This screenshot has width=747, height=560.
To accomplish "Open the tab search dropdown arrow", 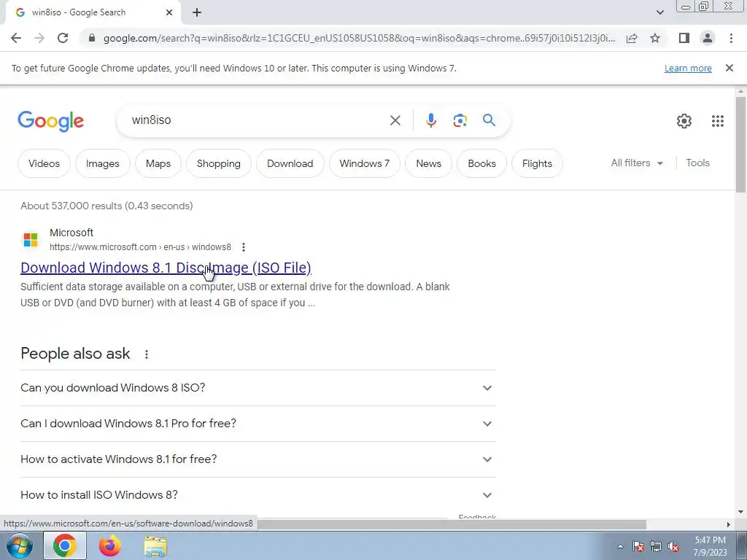I will (x=659, y=13).
